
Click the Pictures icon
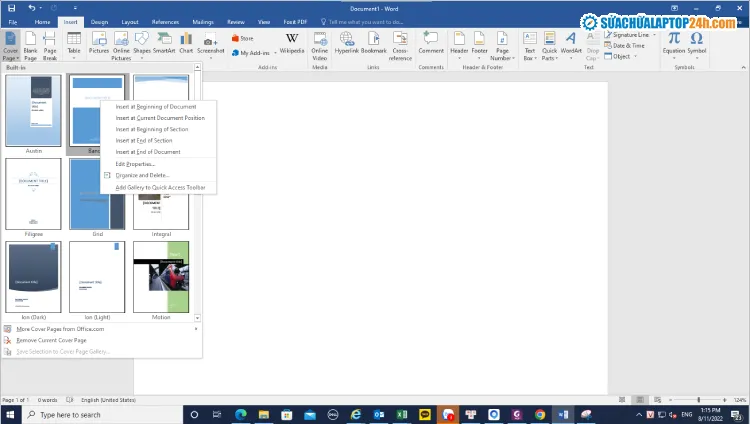click(x=99, y=43)
